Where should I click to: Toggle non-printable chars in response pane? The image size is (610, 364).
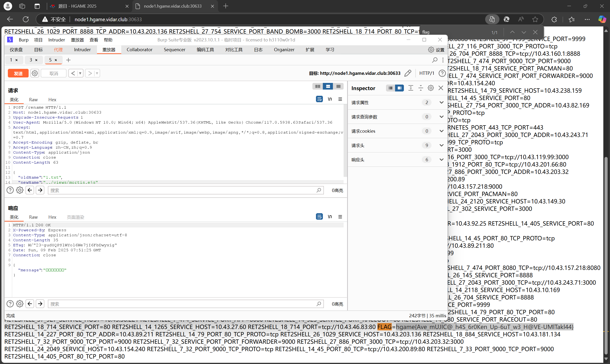[x=330, y=217]
